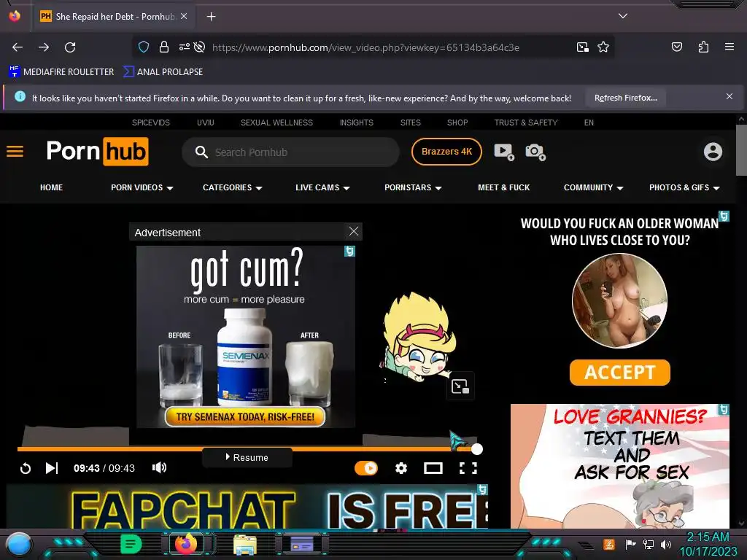Click the Brazzers 4K button

click(446, 152)
